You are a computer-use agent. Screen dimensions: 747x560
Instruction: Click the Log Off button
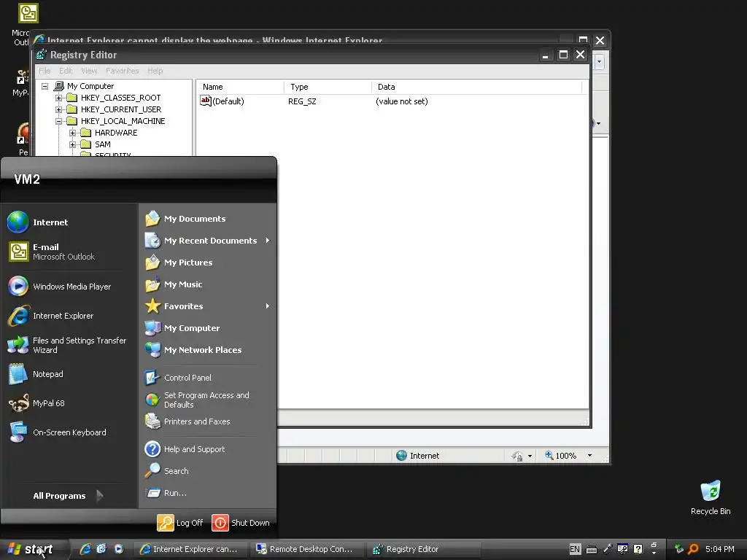click(x=180, y=522)
